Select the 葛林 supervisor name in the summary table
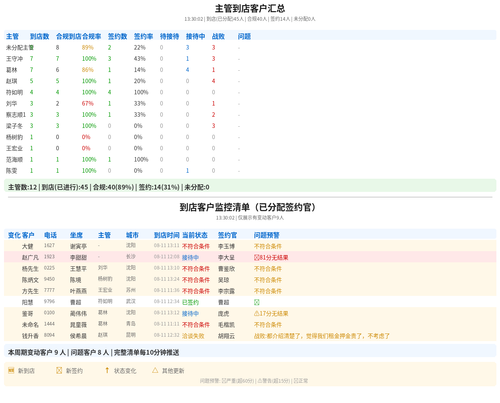The height and width of the screenshot is (403, 500). 12,70
